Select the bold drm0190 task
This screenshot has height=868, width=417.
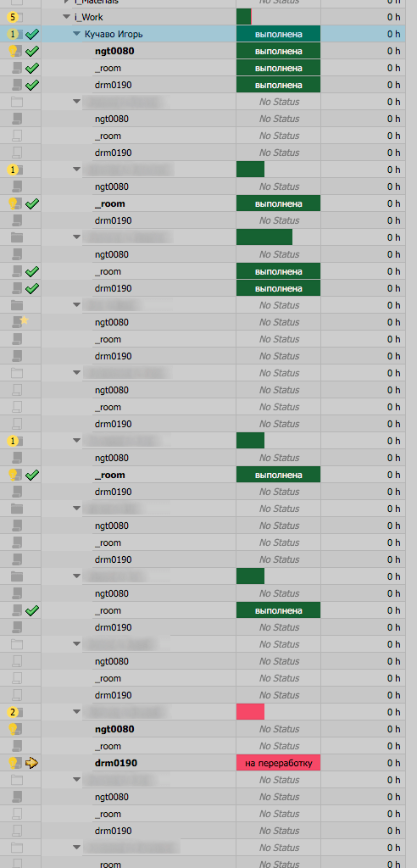[x=116, y=763]
